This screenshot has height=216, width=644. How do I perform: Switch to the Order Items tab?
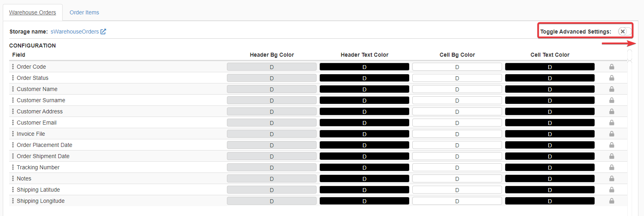point(84,12)
